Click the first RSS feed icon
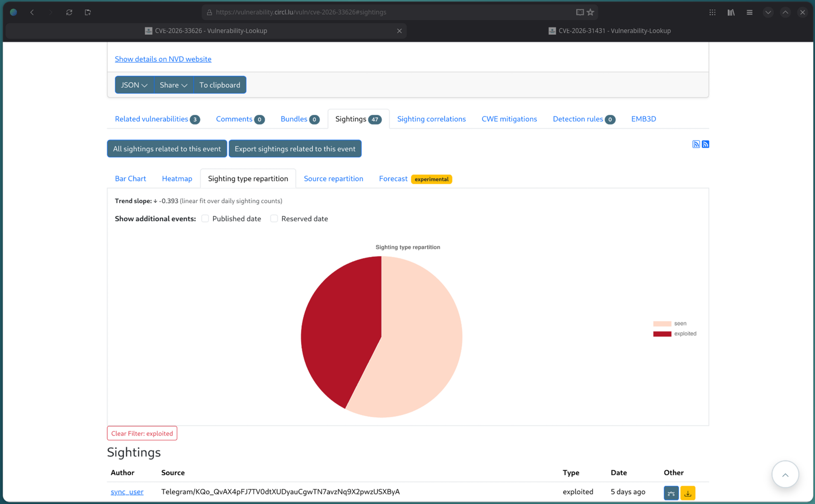 pyautogui.click(x=696, y=144)
